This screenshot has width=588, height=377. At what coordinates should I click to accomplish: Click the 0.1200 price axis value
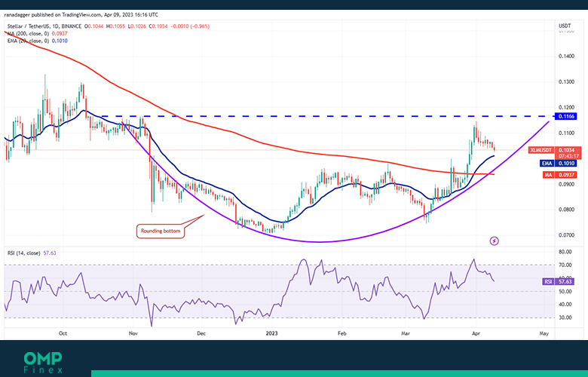pyautogui.click(x=566, y=107)
